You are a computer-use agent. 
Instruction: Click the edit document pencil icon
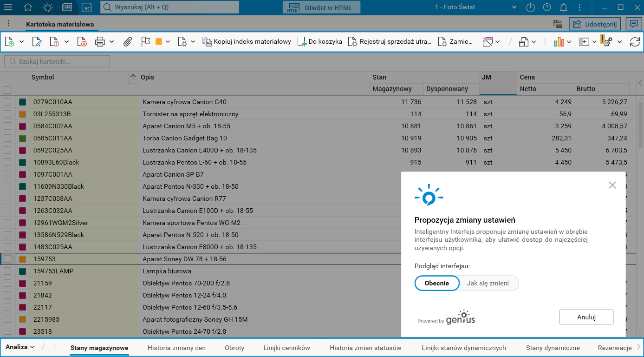[x=37, y=42]
